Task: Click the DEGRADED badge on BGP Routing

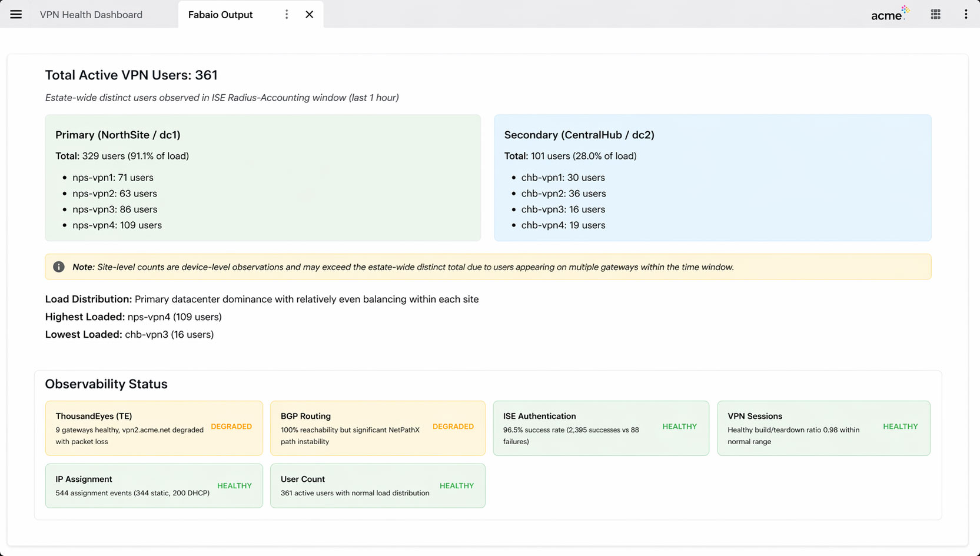Action: click(453, 427)
